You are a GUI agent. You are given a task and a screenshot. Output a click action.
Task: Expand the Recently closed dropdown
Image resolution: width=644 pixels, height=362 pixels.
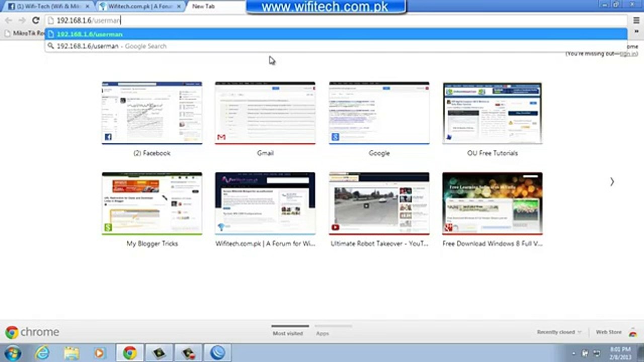559,332
